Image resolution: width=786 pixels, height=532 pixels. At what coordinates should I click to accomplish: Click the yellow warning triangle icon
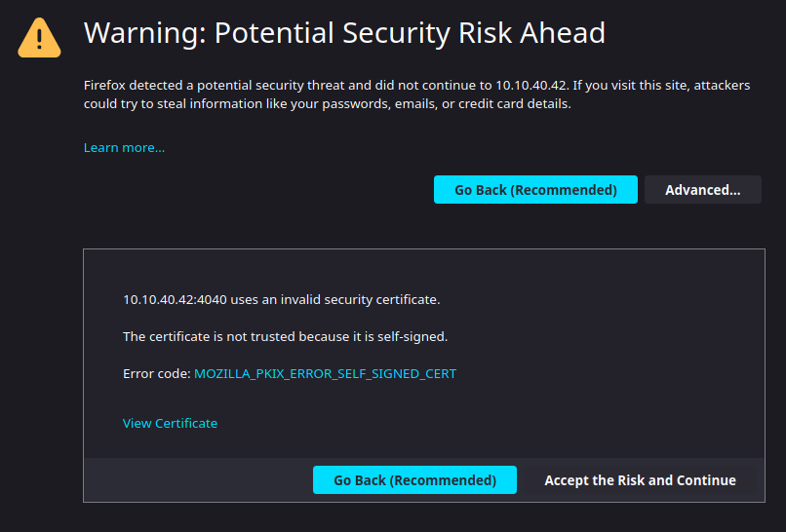[40, 36]
